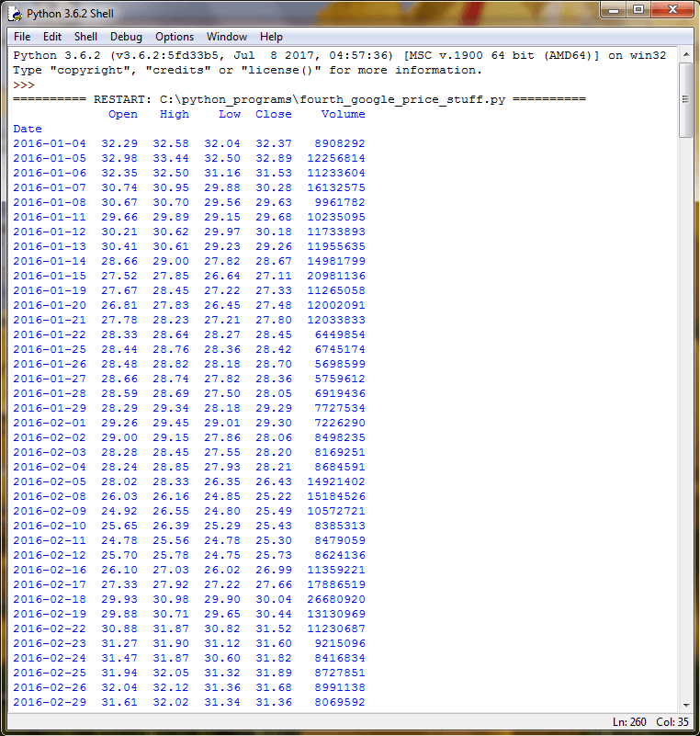Screen dimensions: 700x736
Task: Click volume value 8908292
Action: pyautogui.click(x=340, y=143)
